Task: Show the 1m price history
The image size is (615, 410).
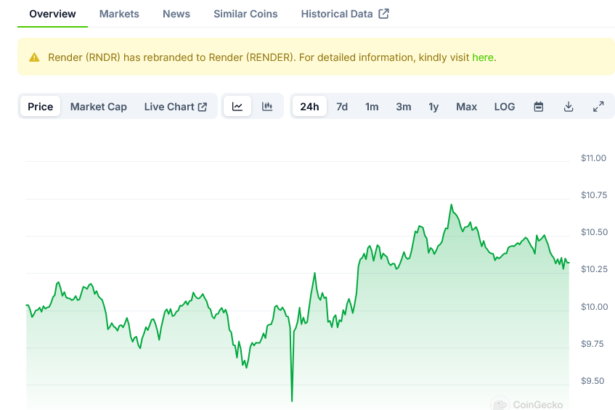Action: [372, 107]
